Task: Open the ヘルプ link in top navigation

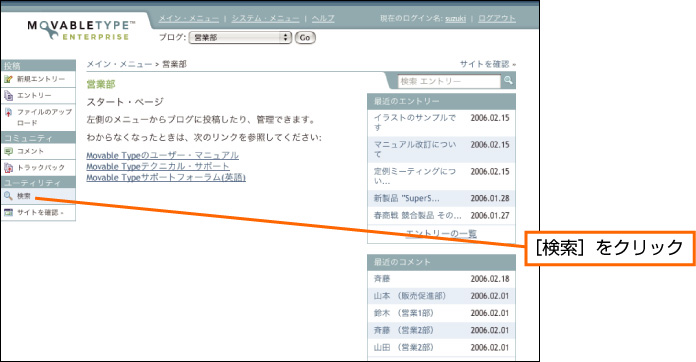Action: click(323, 19)
